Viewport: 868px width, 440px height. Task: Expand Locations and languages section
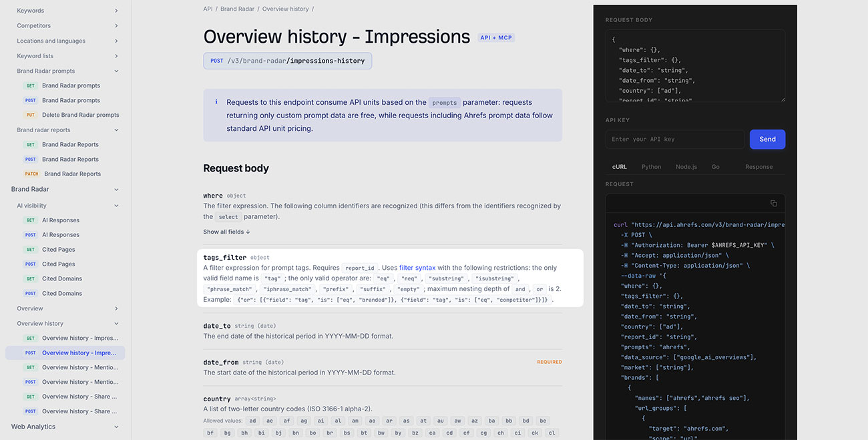tap(116, 41)
